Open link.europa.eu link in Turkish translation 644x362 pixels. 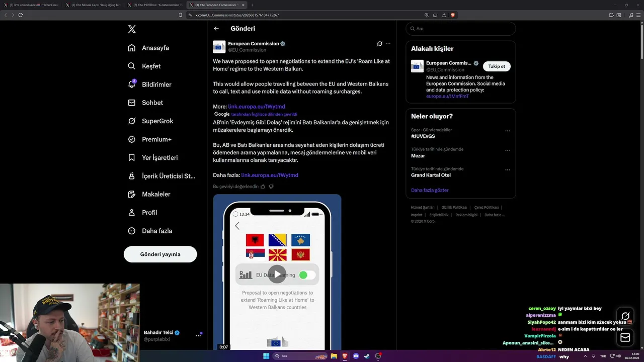tap(270, 175)
